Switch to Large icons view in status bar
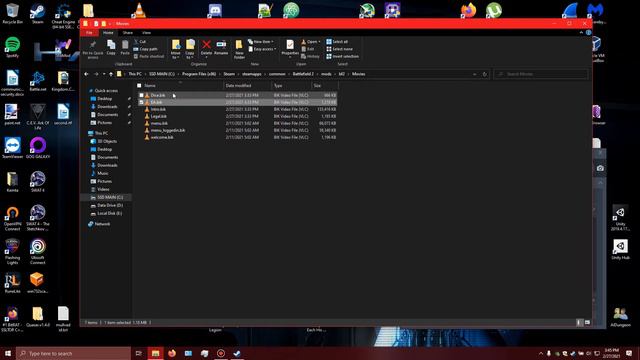Image resolution: width=640 pixels, height=360 pixels. (587, 322)
